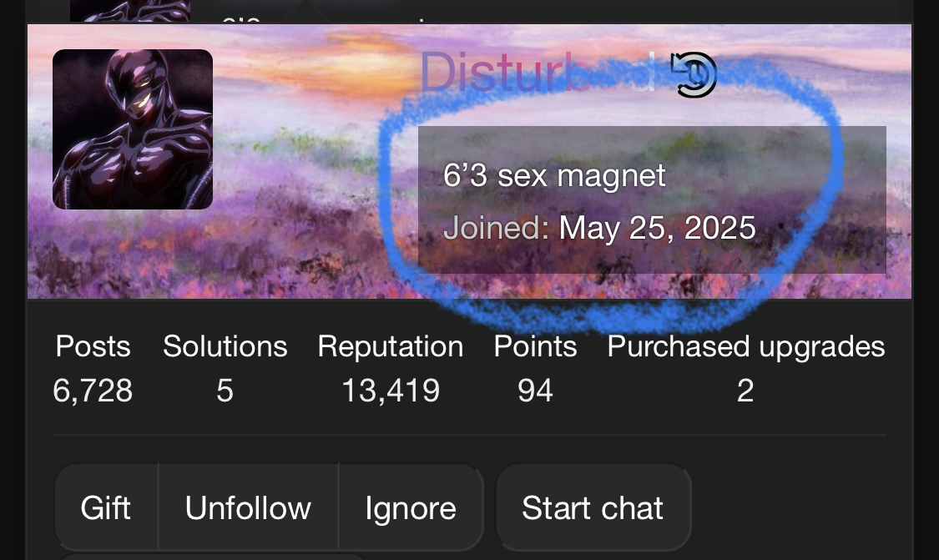View the Posts count 6,728
This screenshot has height=560, width=939.
tap(93, 391)
